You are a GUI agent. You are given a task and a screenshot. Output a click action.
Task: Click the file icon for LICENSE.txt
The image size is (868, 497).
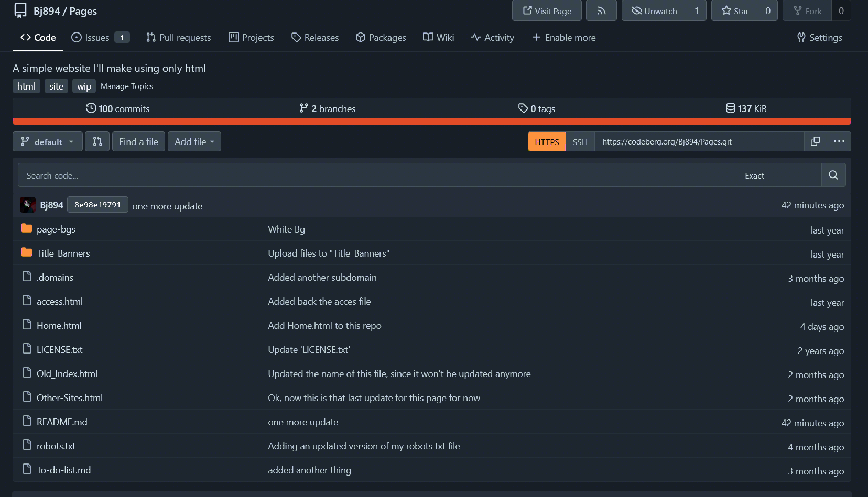coord(27,349)
